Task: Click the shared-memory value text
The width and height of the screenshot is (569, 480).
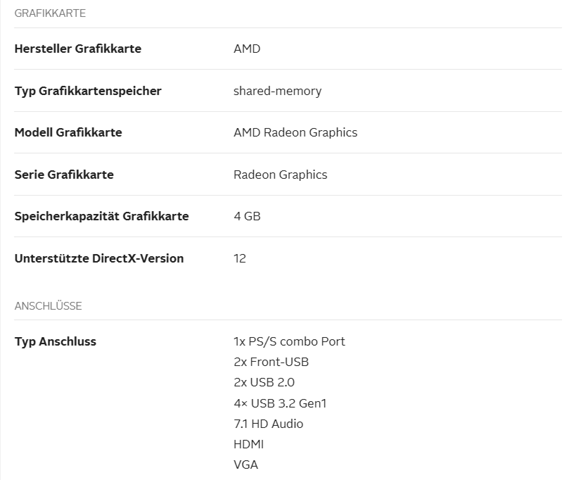Action: click(277, 91)
